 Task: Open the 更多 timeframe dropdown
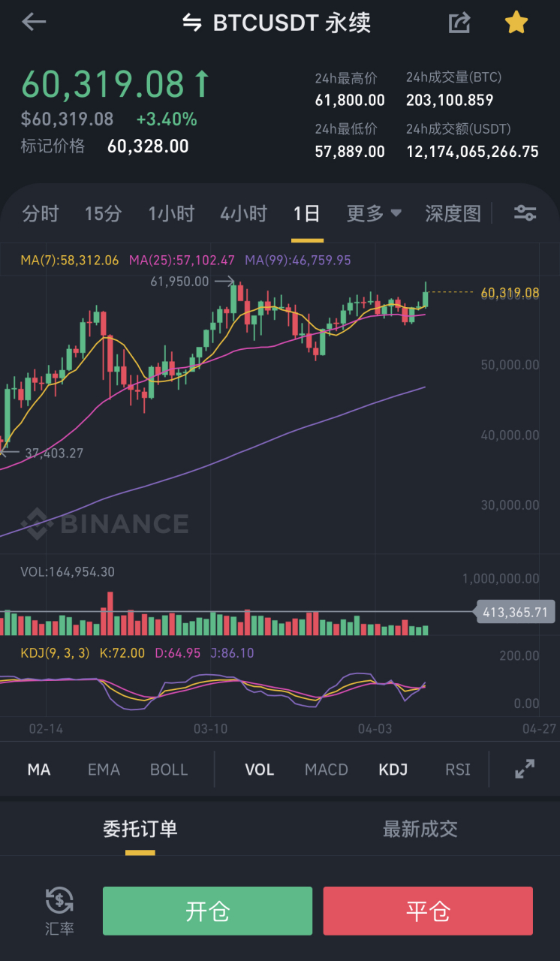(x=374, y=214)
